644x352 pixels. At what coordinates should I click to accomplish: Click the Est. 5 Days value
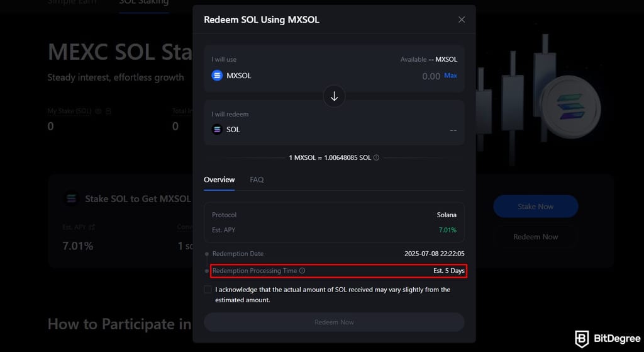(449, 271)
